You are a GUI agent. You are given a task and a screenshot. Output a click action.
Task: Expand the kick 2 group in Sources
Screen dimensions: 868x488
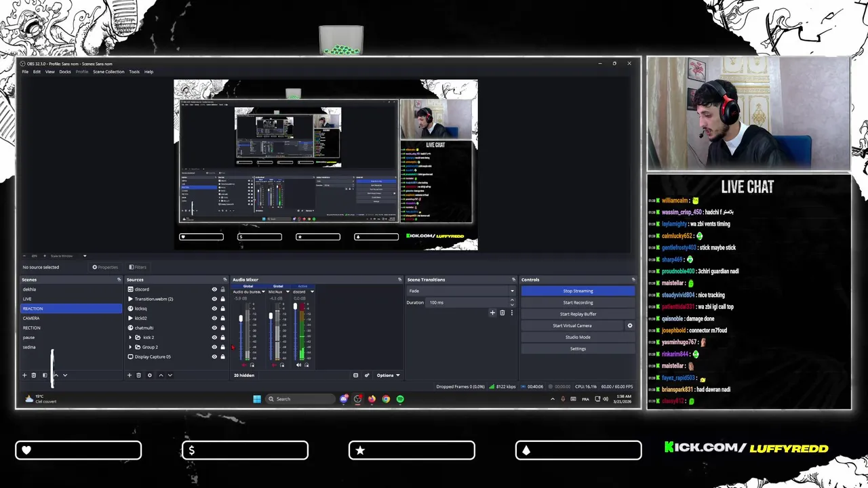click(x=130, y=338)
